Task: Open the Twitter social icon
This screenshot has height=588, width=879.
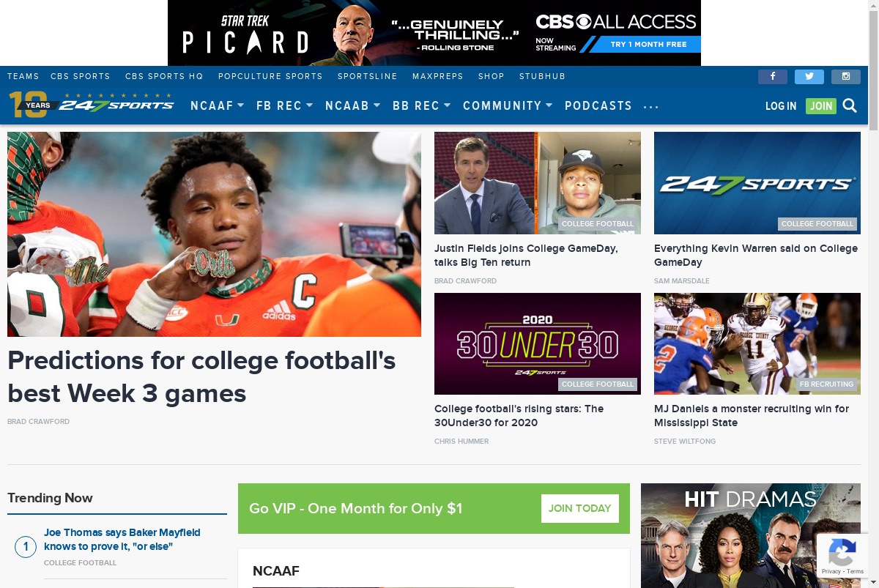Action: [x=809, y=76]
